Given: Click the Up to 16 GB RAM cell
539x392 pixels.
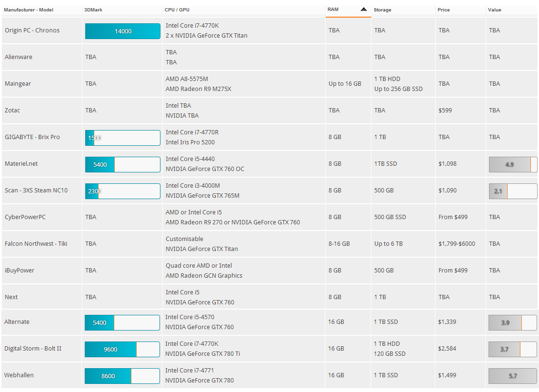Looking at the screenshot, I should click(x=345, y=84).
